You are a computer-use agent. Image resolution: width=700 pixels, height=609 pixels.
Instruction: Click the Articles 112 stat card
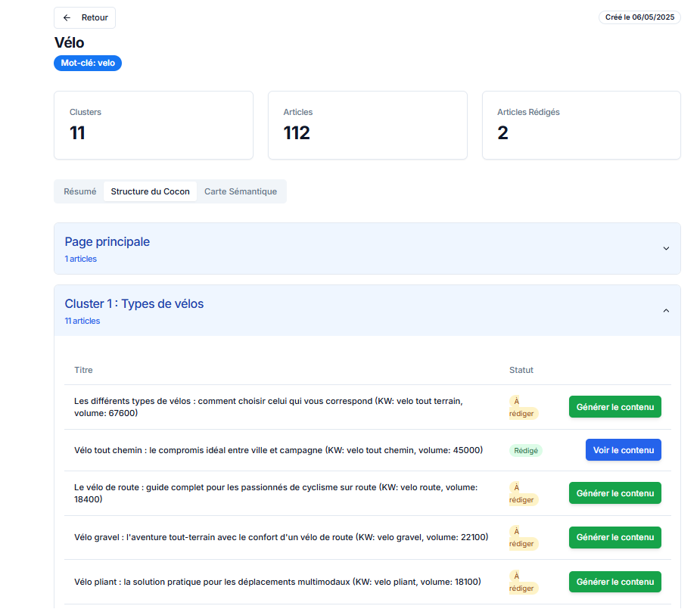(368, 126)
